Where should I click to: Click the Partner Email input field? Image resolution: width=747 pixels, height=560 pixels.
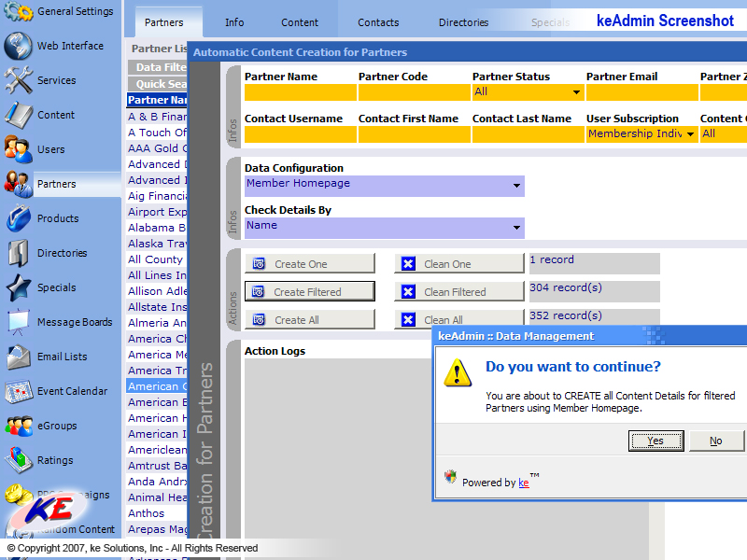pos(642,92)
